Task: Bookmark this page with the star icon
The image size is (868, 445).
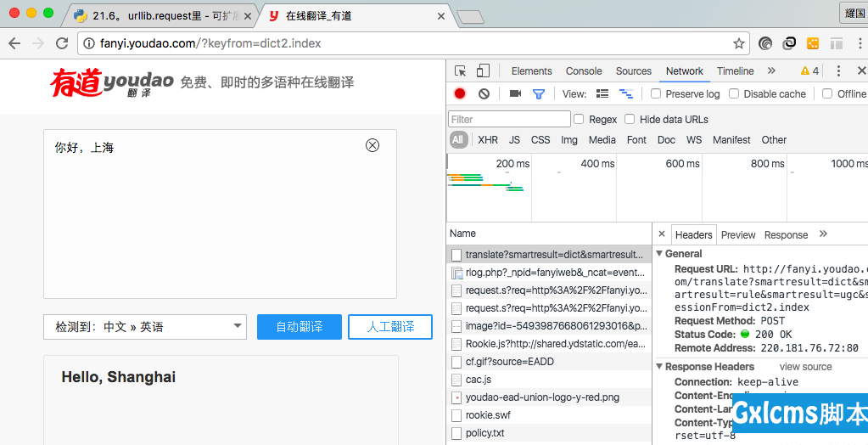Action: [x=739, y=43]
